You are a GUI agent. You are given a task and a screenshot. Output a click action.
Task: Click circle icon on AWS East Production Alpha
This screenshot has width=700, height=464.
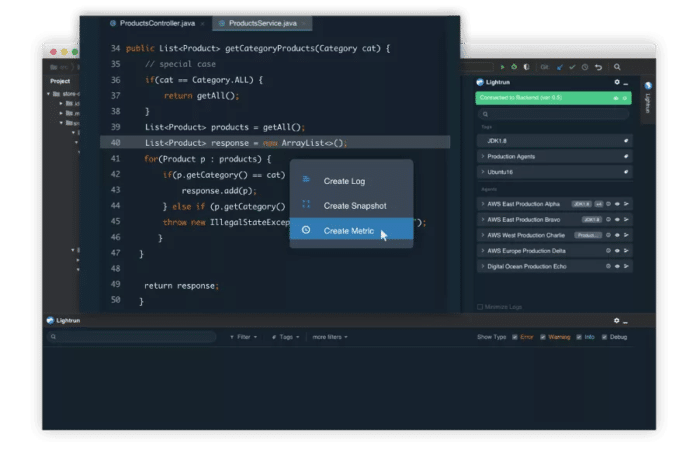click(x=608, y=204)
